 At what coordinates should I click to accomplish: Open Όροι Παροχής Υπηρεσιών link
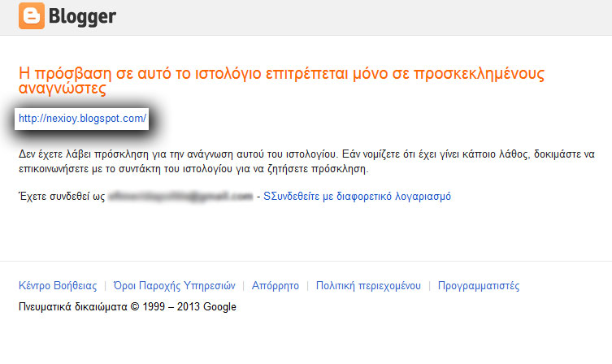coord(174,285)
